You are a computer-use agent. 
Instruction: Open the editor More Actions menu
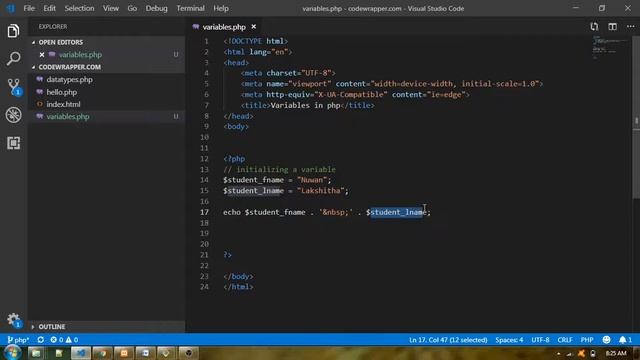[x=630, y=27]
